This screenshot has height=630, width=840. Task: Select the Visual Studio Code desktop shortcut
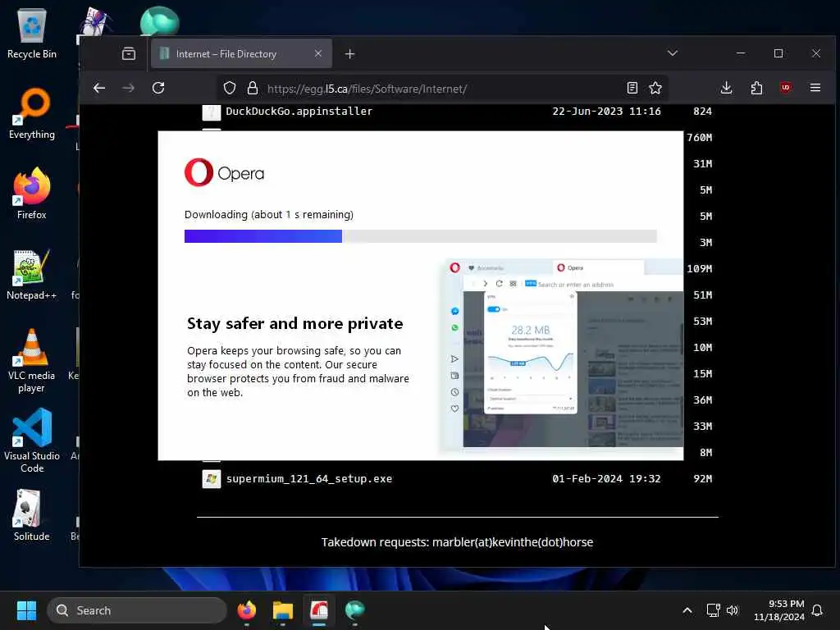click(32, 441)
